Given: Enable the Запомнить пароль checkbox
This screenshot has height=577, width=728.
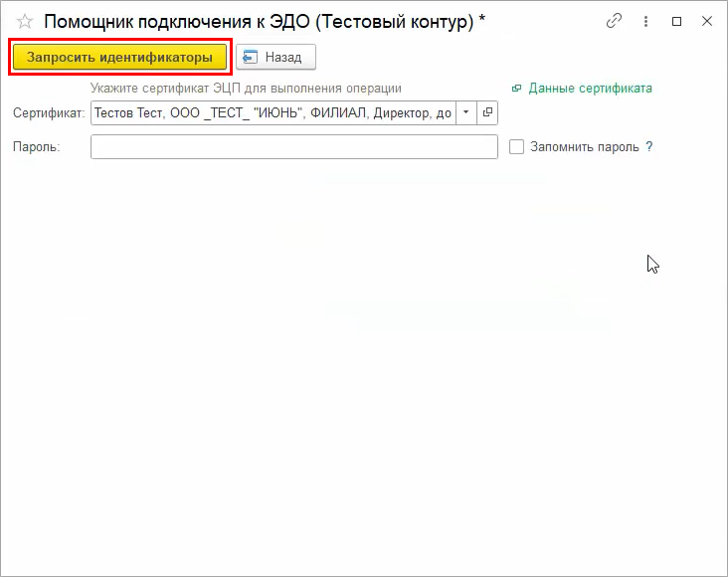Looking at the screenshot, I should coord(516,147).
